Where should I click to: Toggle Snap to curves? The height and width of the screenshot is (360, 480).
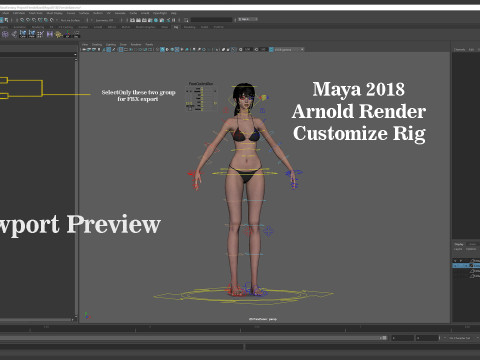(x=28, y=20)
